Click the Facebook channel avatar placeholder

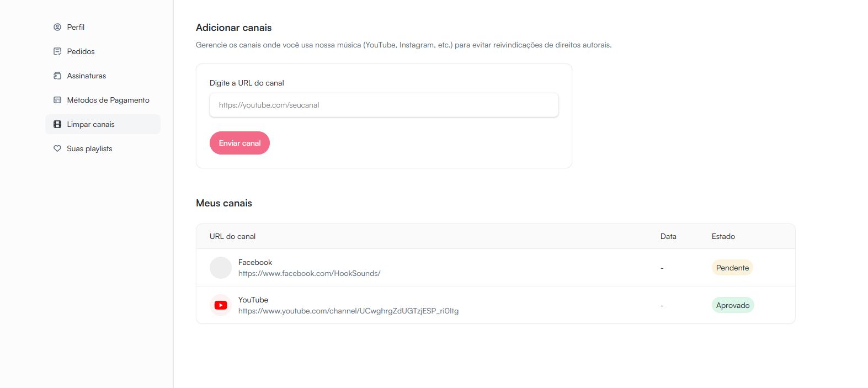tap(221, 268)
